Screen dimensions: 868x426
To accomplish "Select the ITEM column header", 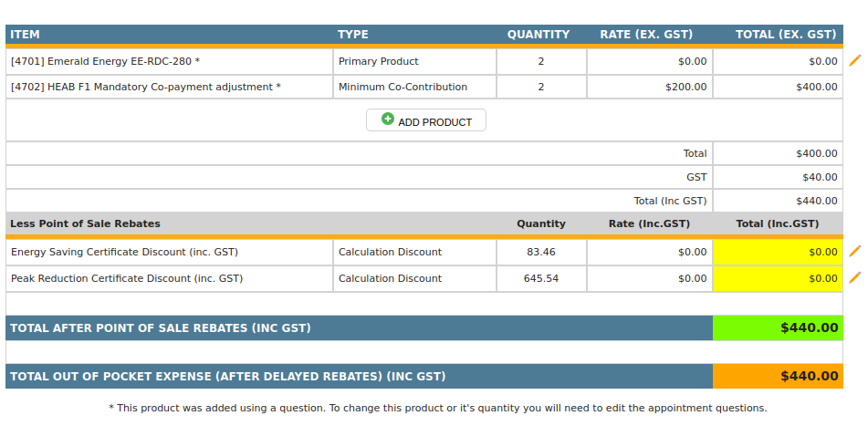I will tap(26, 35).
